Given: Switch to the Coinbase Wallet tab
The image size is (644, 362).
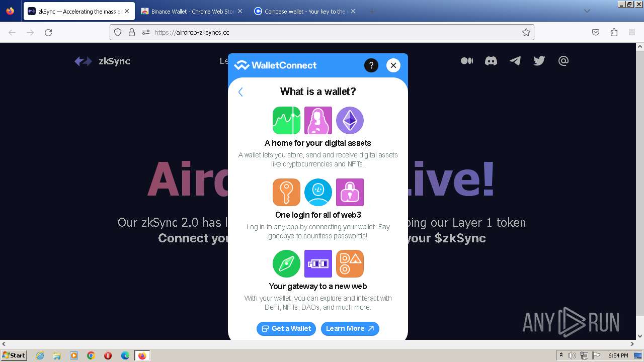Looking at the screenshot, I should 305,11.
